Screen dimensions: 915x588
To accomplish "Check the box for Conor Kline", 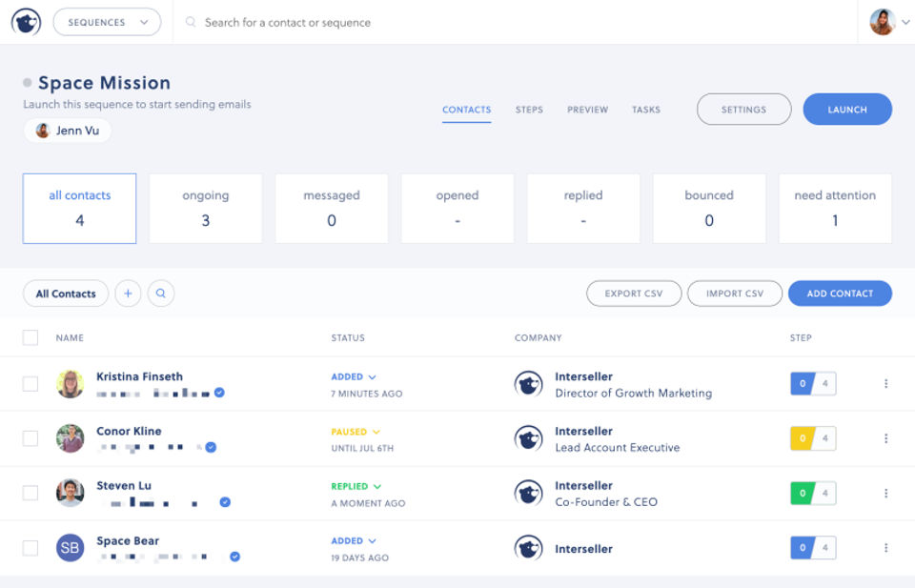I will [x=30, y=438].
